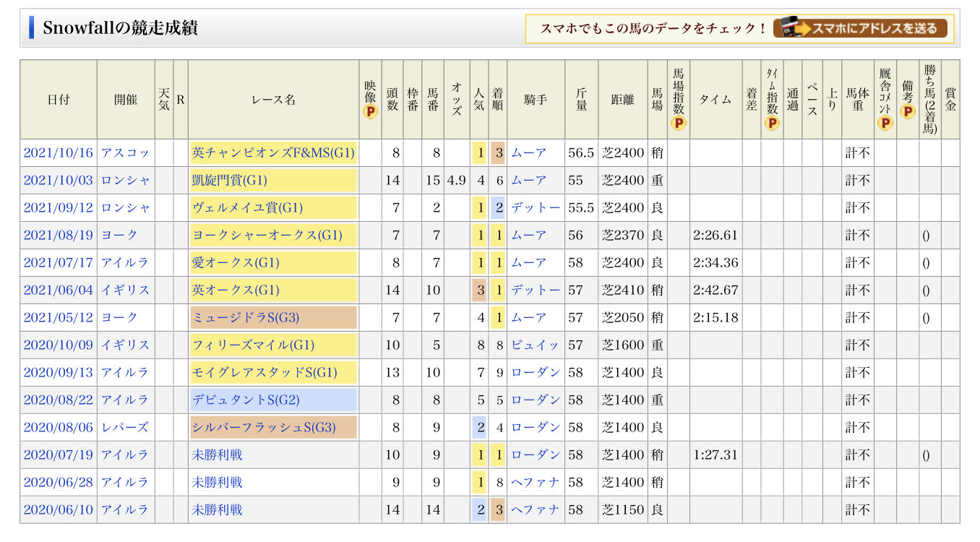
Task: Click the レパーズ venue link
Action: pos(124,428)
